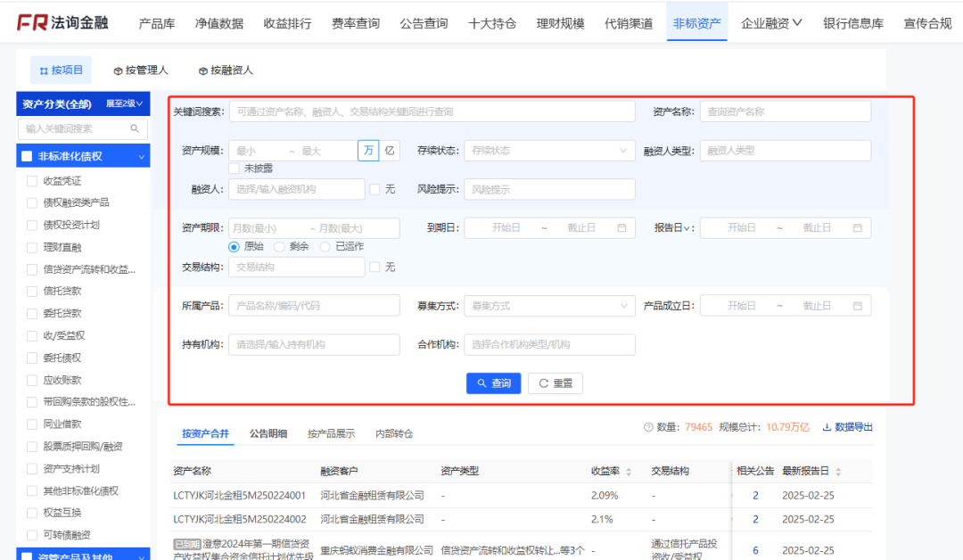The width and height of the screenshot is (963, 560).
Task: Click the 查询 search button
Action: tap(493, 383)
